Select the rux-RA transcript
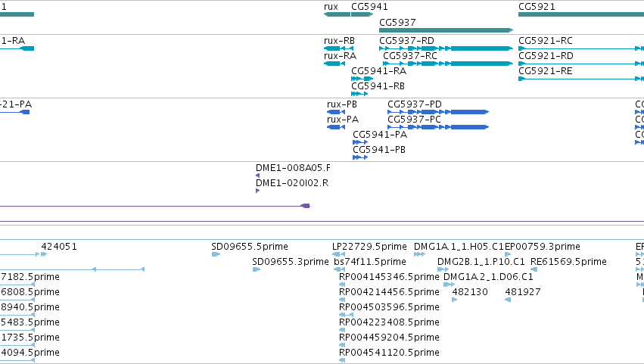 point(334,64)
